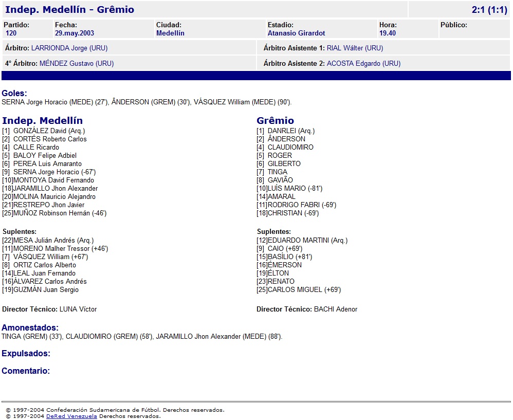
Task: Click the final score '2:1 (1:1)'
Action: click(x=489, y=10)
